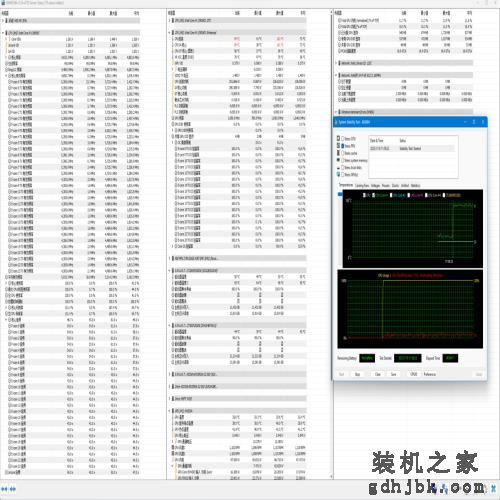This screenshot has height=500, width=500.
Task: Click the Stop button in stability test
Action: tap(357, 374)
